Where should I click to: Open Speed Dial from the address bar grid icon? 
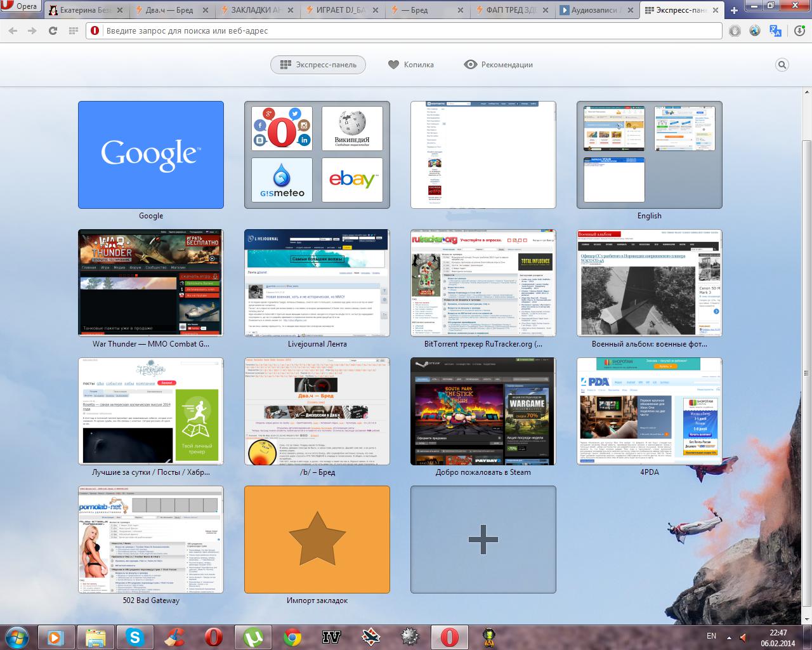(73, 30)
